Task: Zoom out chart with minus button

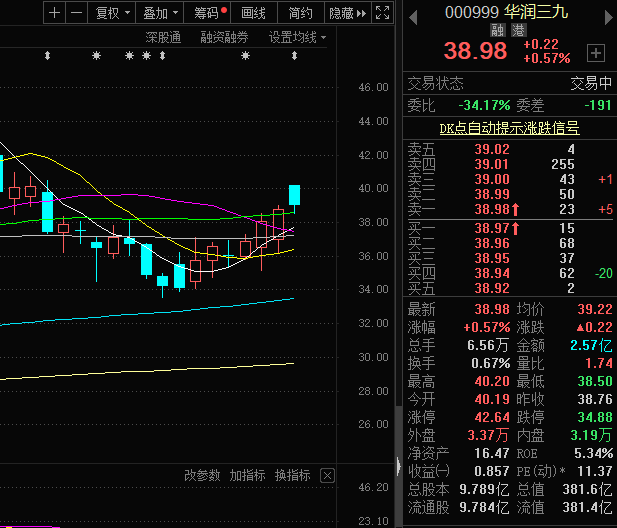Action: pyautogui.click(x=76, y=13)
